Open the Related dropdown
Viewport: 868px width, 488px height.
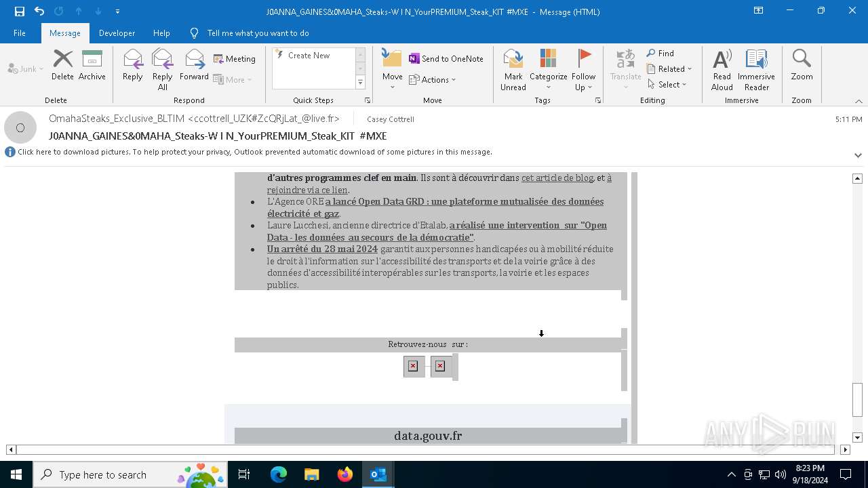[669, 68]
